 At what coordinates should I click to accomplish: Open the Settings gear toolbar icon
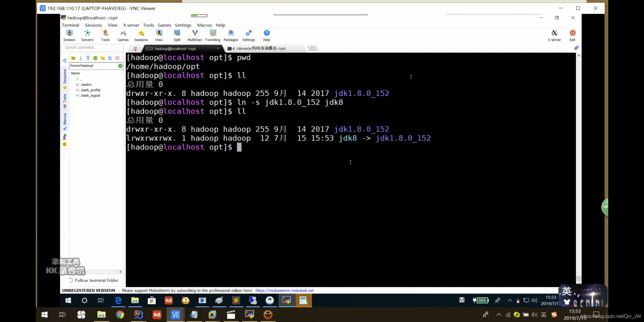[249, 35]
